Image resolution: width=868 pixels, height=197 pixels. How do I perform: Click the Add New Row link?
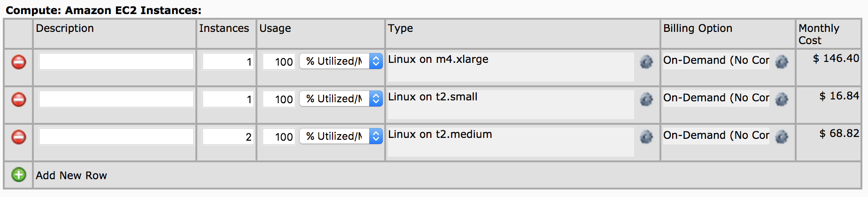click(71, 175)
